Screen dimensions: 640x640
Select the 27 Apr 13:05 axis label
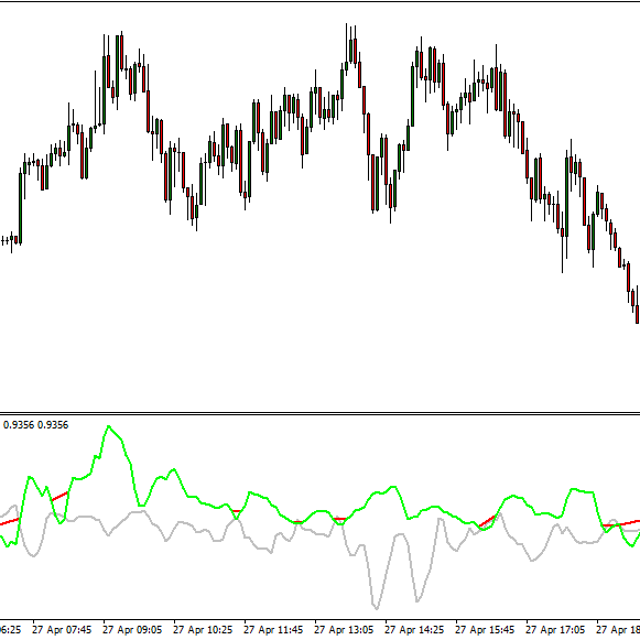tap(344, 631)
